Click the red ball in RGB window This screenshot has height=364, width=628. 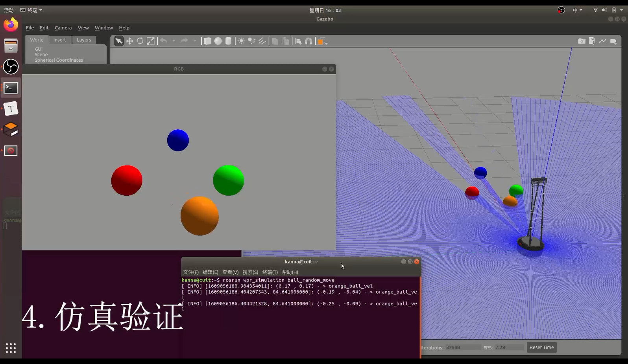[127, 180]
